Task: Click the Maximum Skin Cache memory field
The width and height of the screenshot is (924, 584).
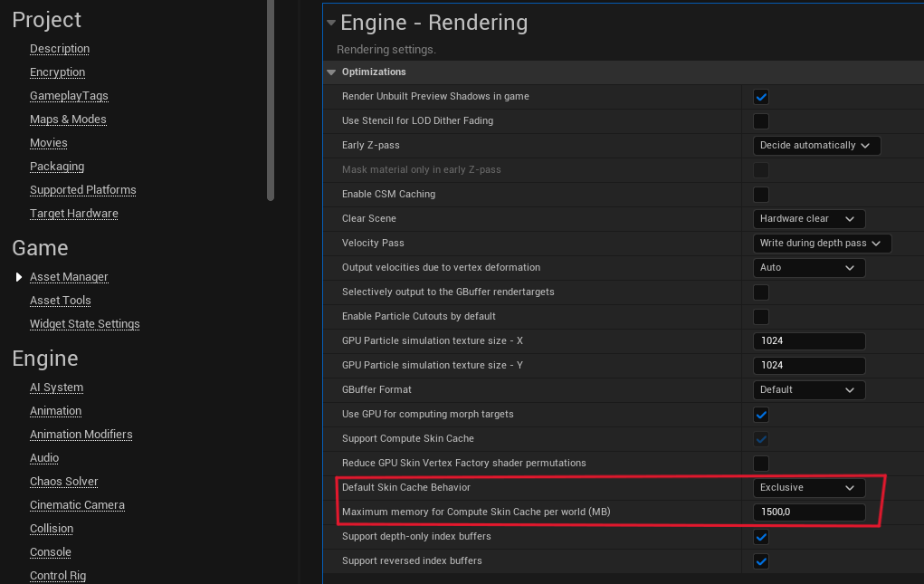Action: [808, 512]
